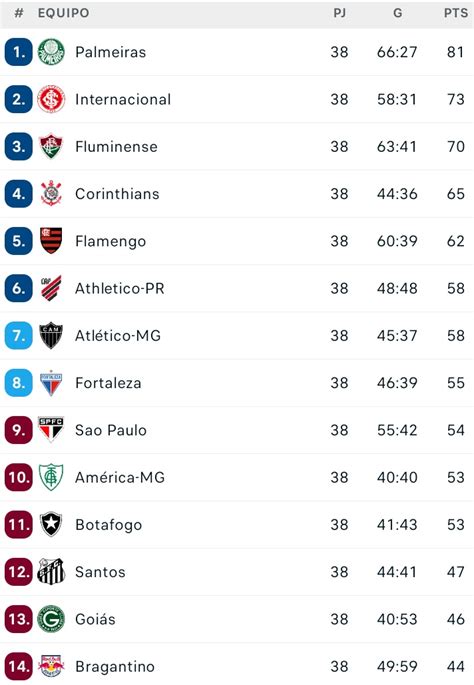Click the G goals column header
Image resolution: width=474 pixels, height=685 pixels.
point(398,13)
